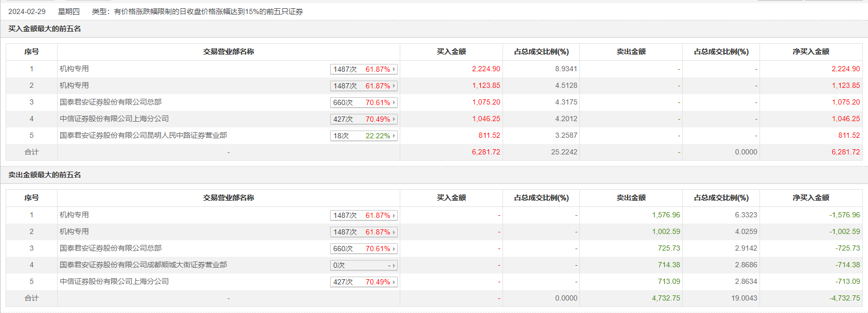Viewport: 868px width, 313px height.
Task: Open first 机构专用 row in buy table
Action: pos(74,69)
